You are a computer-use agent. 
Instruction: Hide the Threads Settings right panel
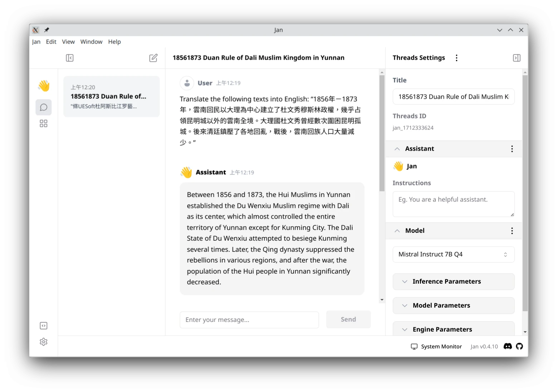click(x=517, y=58)
